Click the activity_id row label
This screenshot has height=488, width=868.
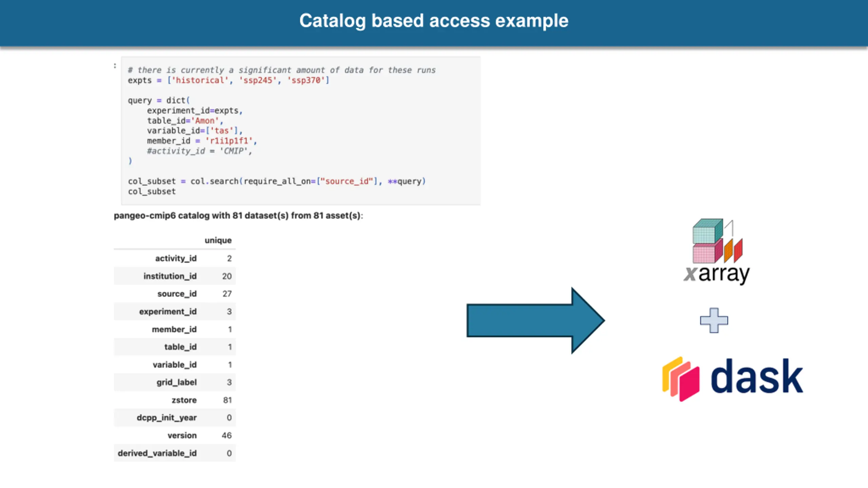click(x=176, y=258)
